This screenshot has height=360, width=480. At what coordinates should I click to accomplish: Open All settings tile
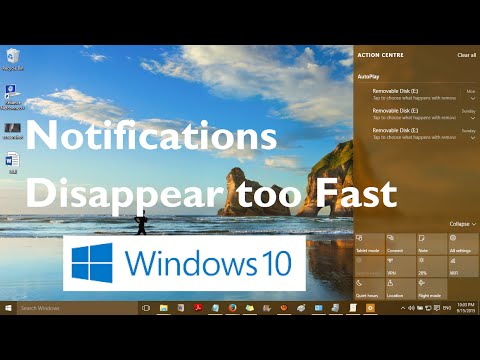(463, 244)
